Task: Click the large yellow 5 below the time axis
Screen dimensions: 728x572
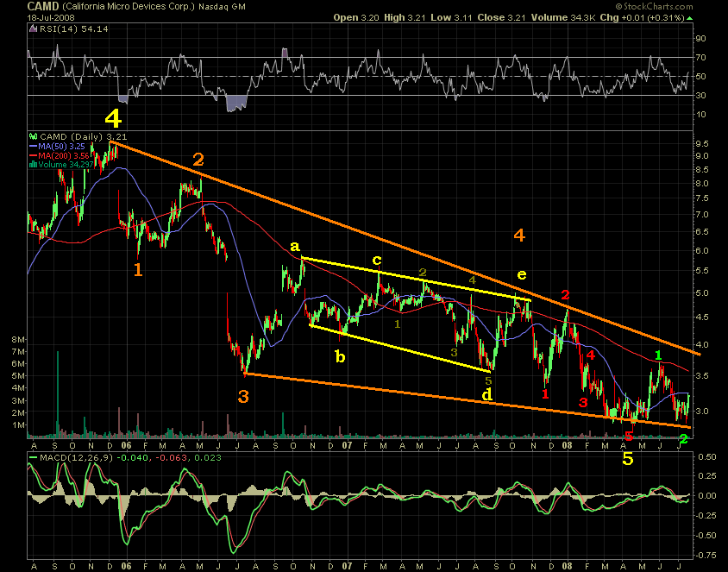Action: pyautogui.click(x=628, y=459)
